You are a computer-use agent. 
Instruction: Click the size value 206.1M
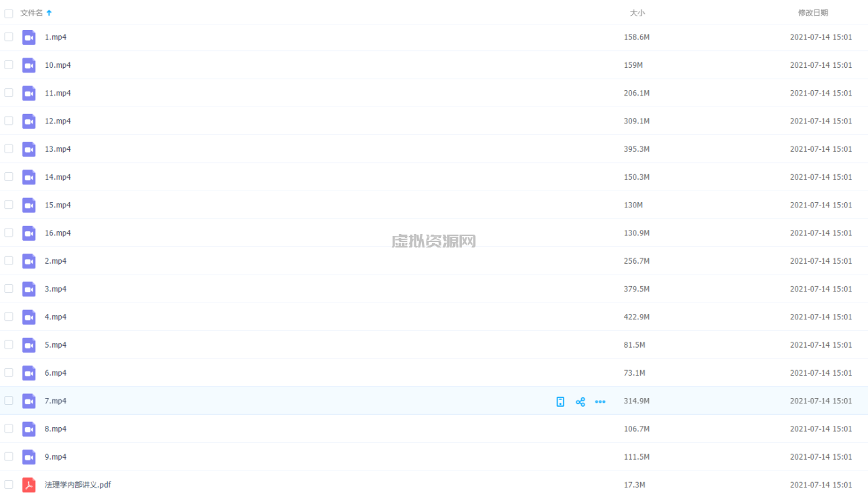pos(637,93)
